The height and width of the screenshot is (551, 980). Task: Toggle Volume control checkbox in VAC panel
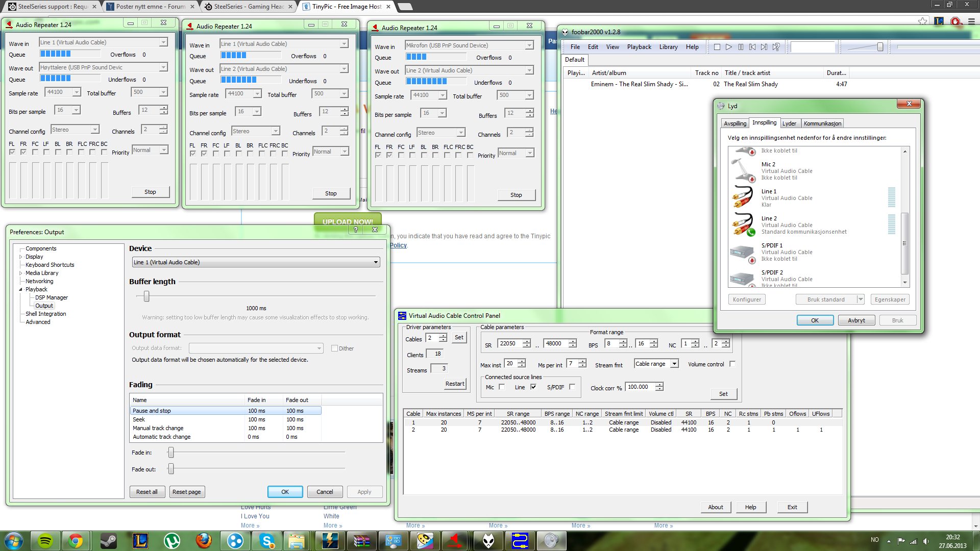coord(732,364)
